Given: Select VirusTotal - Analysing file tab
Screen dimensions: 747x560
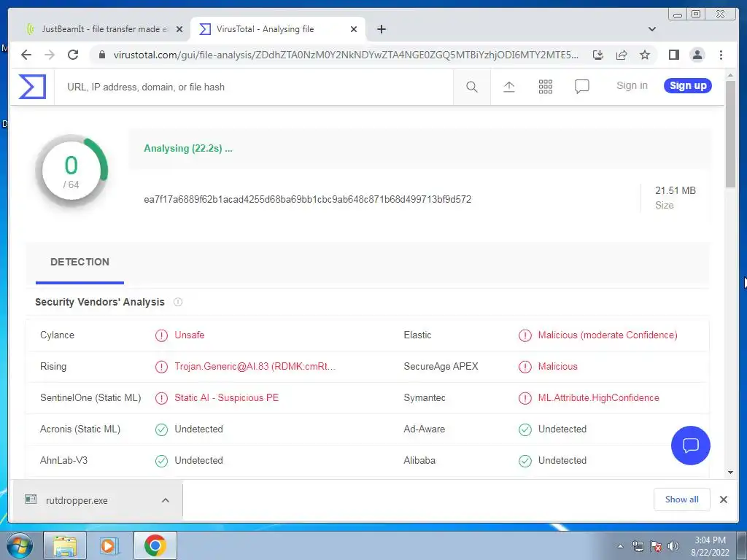Looking at the screenshot, I should tap(277, 29).
